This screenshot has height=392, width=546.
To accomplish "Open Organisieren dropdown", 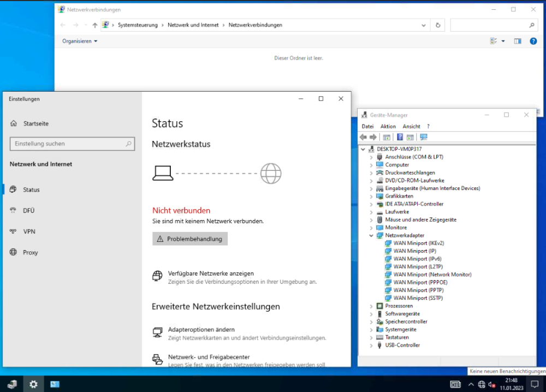I will pyautogui.click(x=80, y=41).
